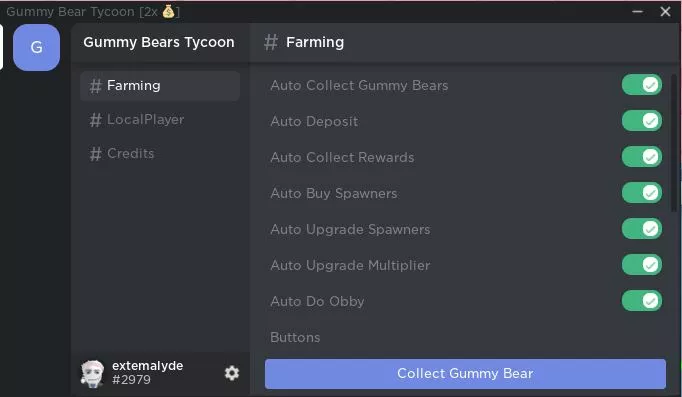Turn off Auto Upgrade Multiplier
682x397 pixels.
[x=642, y=265]
